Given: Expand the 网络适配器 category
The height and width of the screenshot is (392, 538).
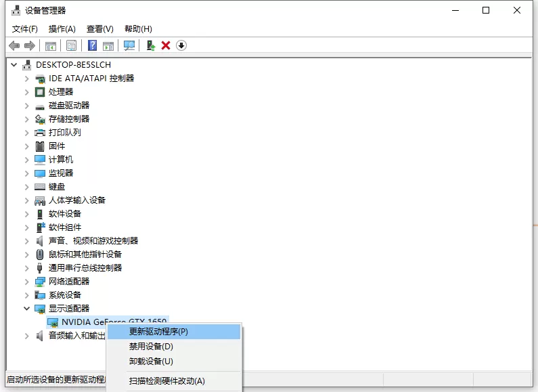Looking at the screenshot, I should 26,282.
